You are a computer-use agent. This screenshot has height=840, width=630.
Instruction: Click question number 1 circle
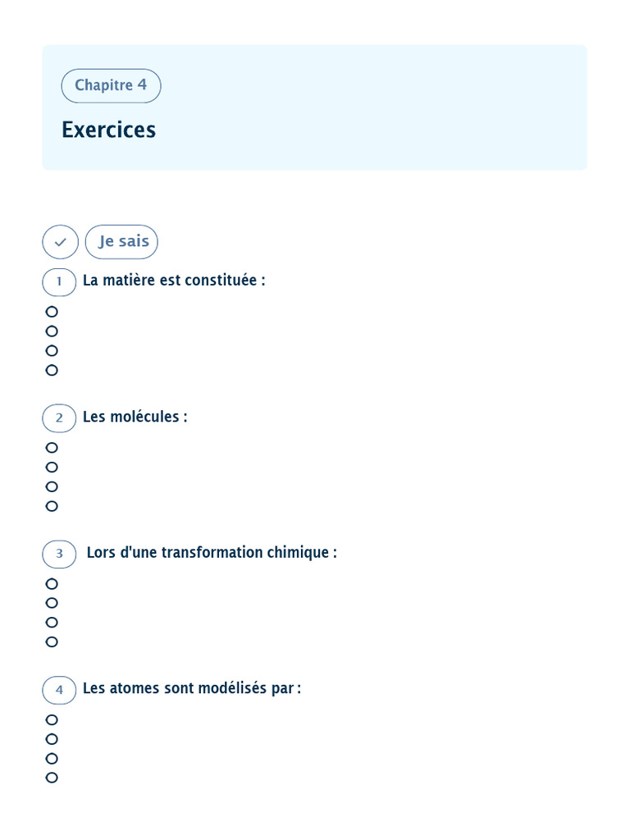[59, 281]
